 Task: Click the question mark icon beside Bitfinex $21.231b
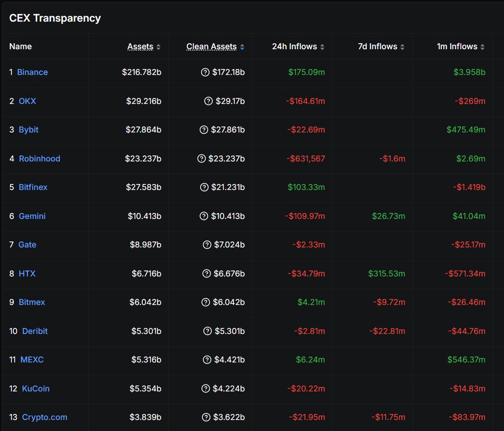[x=204, y=187]
